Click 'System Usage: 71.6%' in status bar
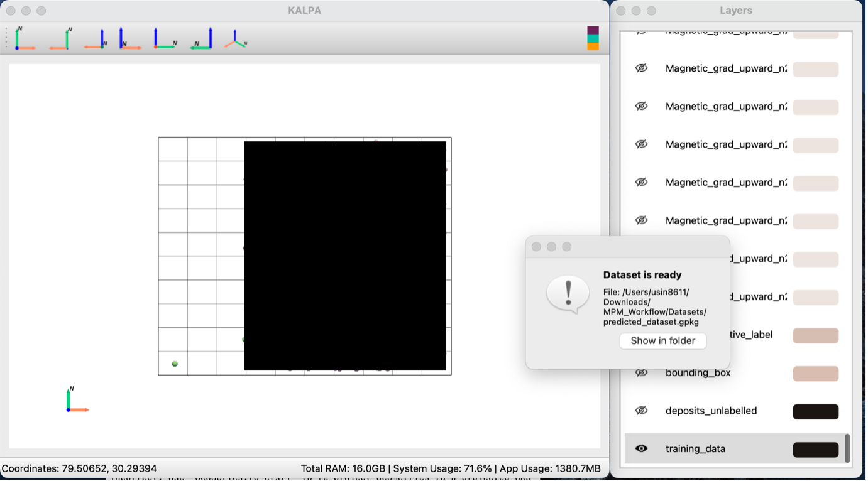Viewport: 868px width, 481px height. pyautogui.click(x=442, y=468)
